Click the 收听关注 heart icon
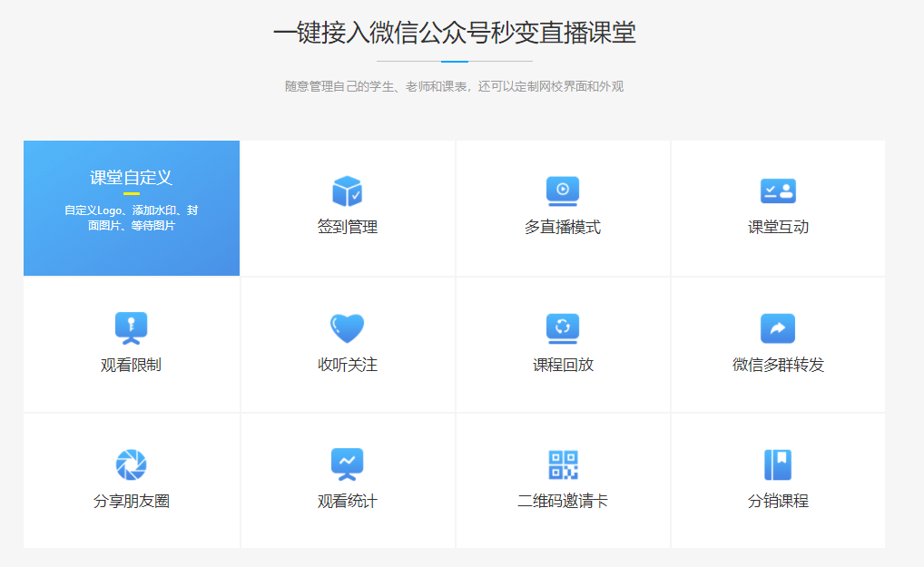Screen dimensions: 924x567 pyautogui.click(x=347, y=327)
